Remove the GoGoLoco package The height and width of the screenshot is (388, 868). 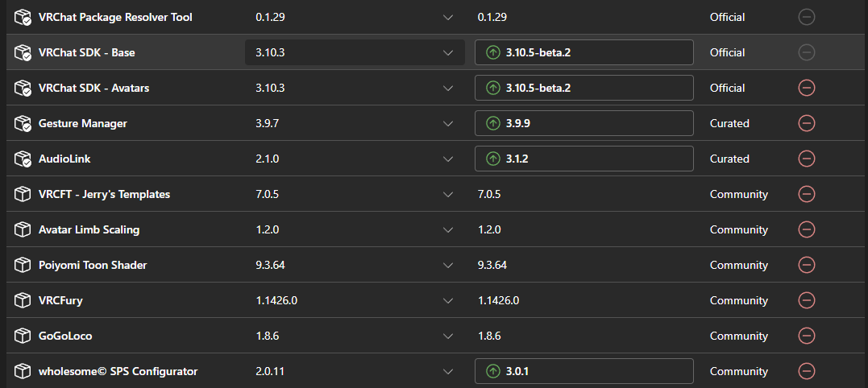coord(807,336)
